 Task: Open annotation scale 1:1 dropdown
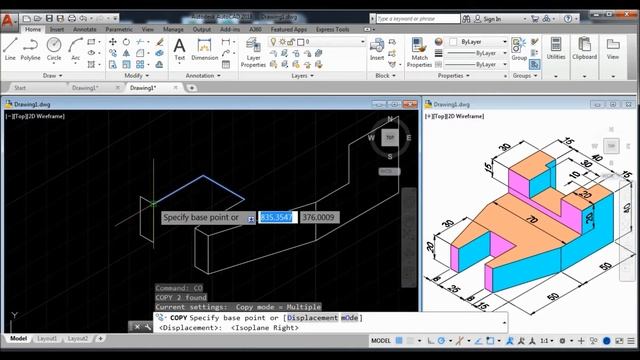point(547,340)
